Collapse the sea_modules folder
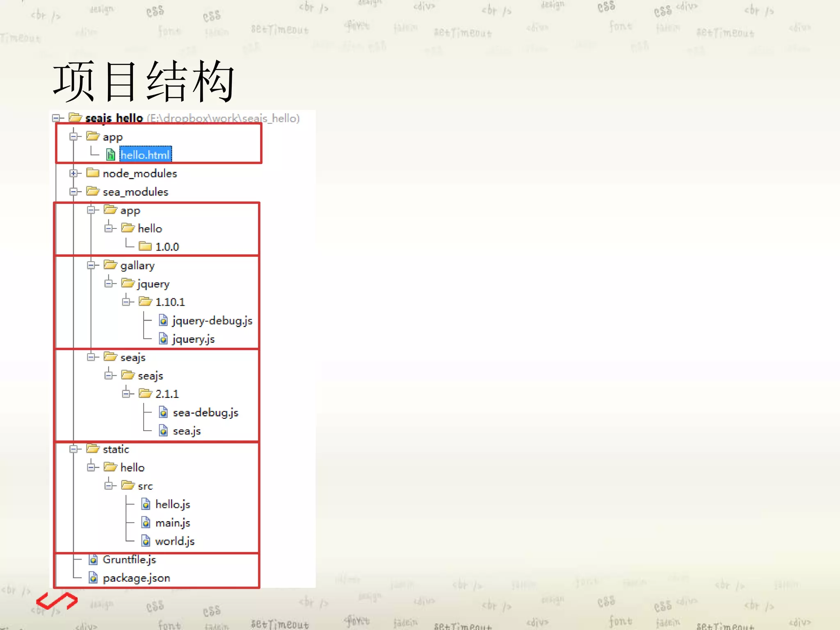This screenshot has height=630, width=840. (x=73, y=192)
